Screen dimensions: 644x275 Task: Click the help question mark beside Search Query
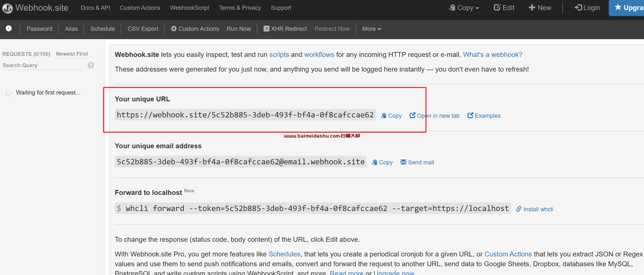(x=91, y=65)
